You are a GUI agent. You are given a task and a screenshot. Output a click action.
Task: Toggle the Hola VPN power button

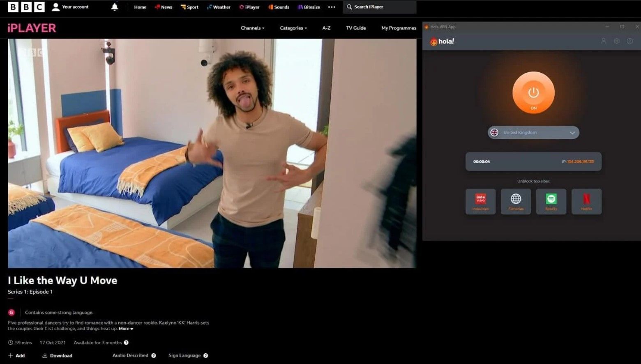point(533,93)
